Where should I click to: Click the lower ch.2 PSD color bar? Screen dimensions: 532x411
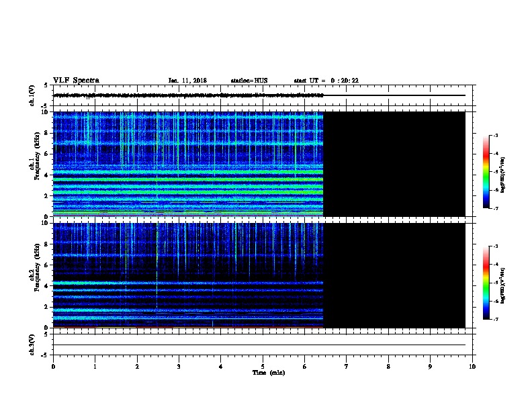[486, 283]
